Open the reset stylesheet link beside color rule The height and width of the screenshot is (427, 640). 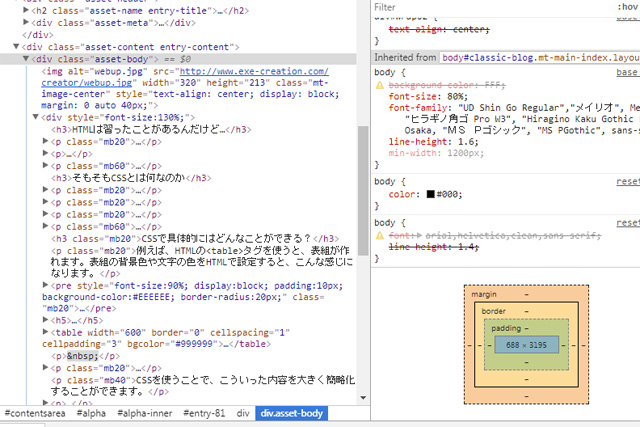pos(628,182)
